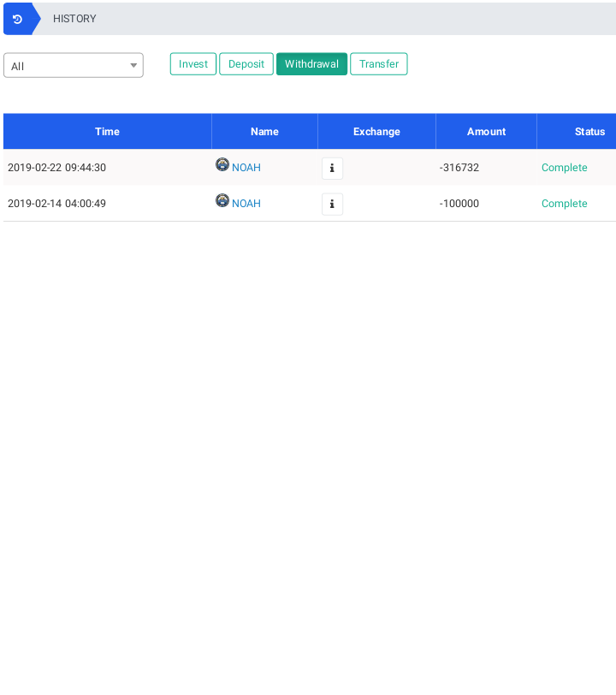Click NOAH coin icon in 2019-02-22 row

coord(222,164)
